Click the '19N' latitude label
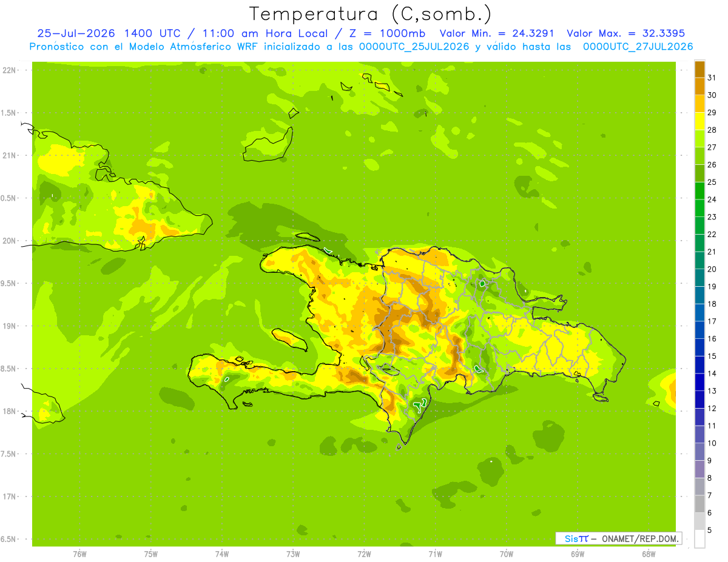The height and width of the screenshot is (562, 728). click(9, 326)
